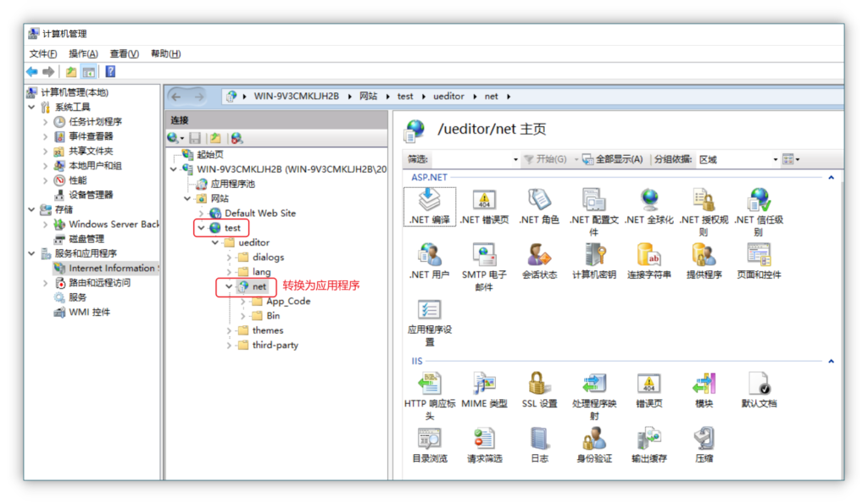Open the 处理程序映射 feature
The image size is (868, 504).
tap(594, 396)
